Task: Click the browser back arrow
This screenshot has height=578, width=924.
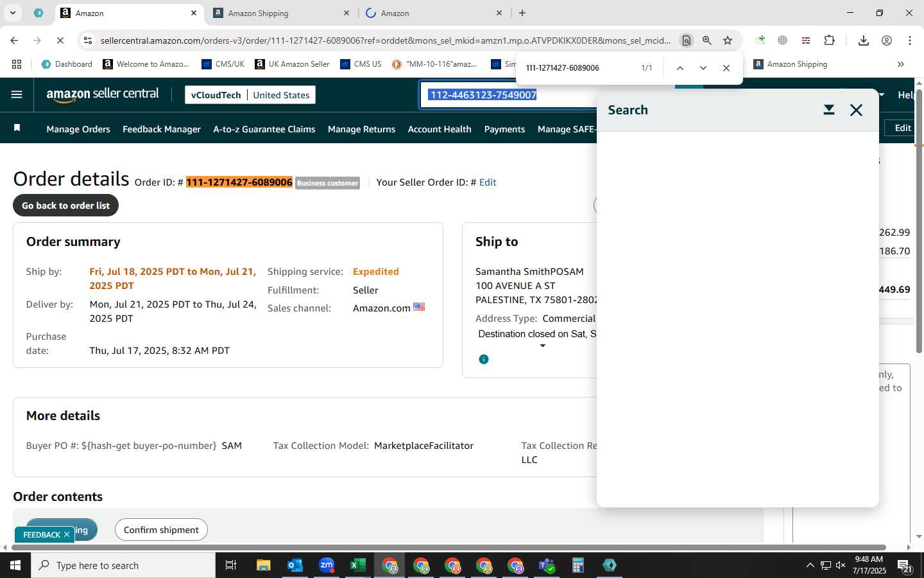Action: pyautogui.click(x=14, y=40)
